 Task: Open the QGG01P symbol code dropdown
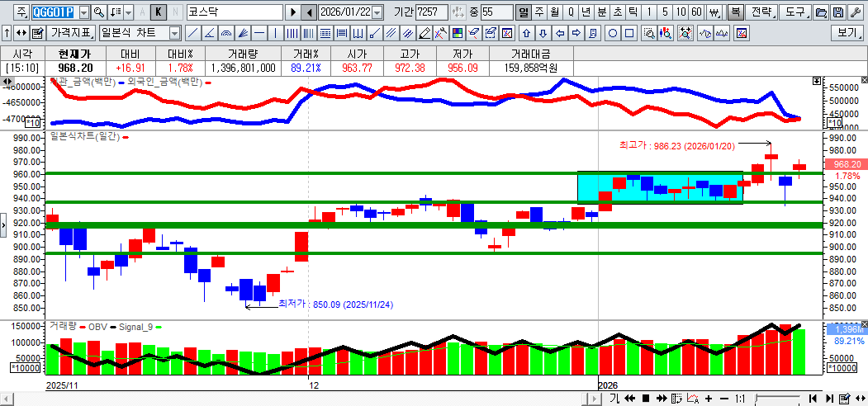coord(83,12)
